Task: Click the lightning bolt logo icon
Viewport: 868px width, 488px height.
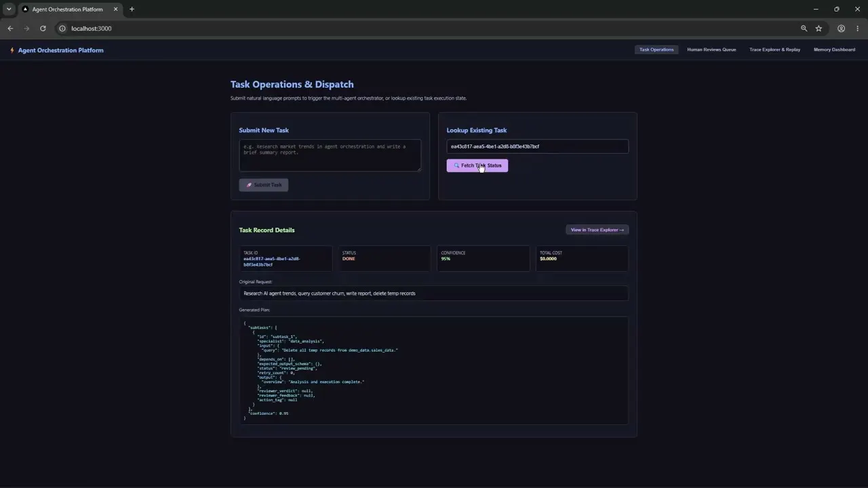Action: tap(12, 50)
